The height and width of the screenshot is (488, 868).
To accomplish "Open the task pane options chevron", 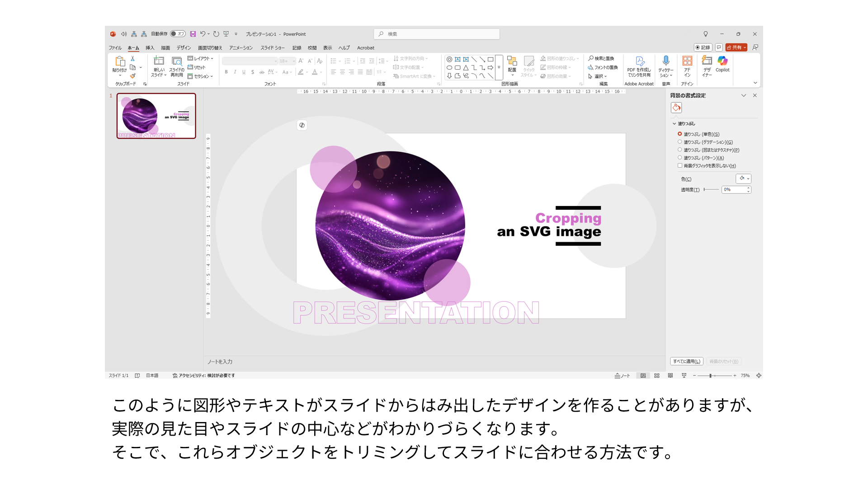I will coord(744,95).
